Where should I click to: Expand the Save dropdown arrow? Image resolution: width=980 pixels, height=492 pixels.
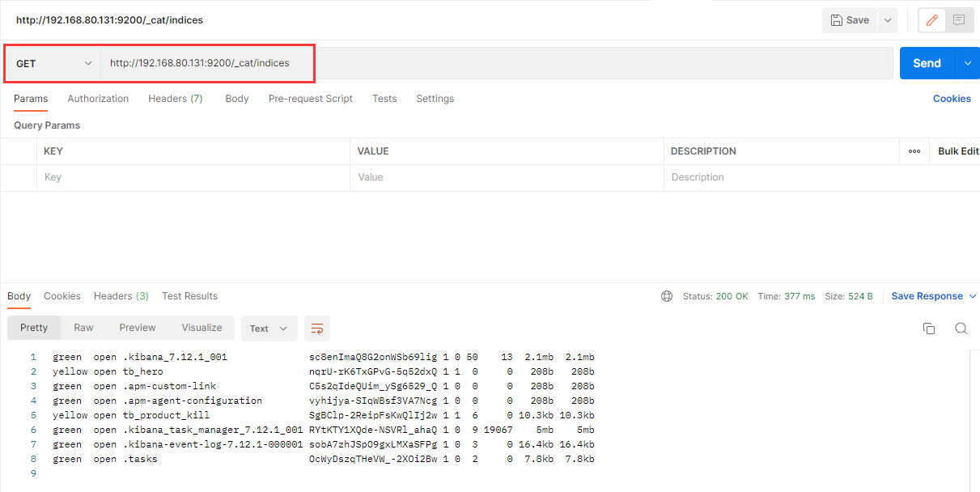(888, 20)
